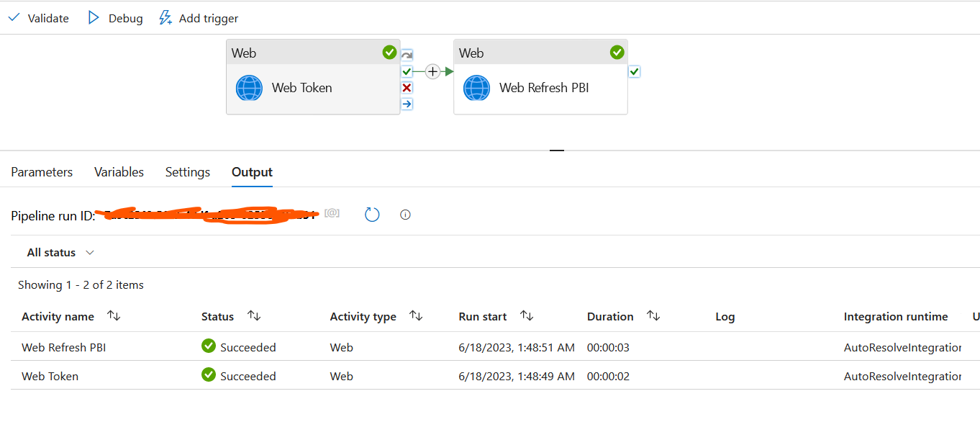
Task: Select the globe icon on Web Token activity
Action: coord(248,87)
